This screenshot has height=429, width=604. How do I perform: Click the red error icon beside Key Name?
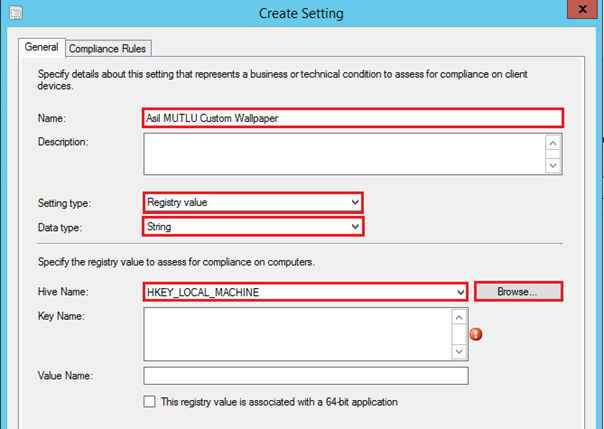pos(476,334)
